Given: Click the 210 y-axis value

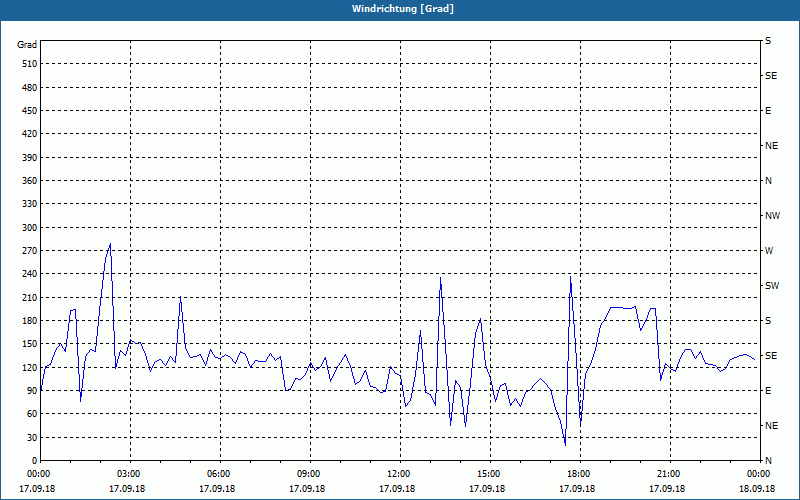Looking at the screenshot, I should click(30, 297).
